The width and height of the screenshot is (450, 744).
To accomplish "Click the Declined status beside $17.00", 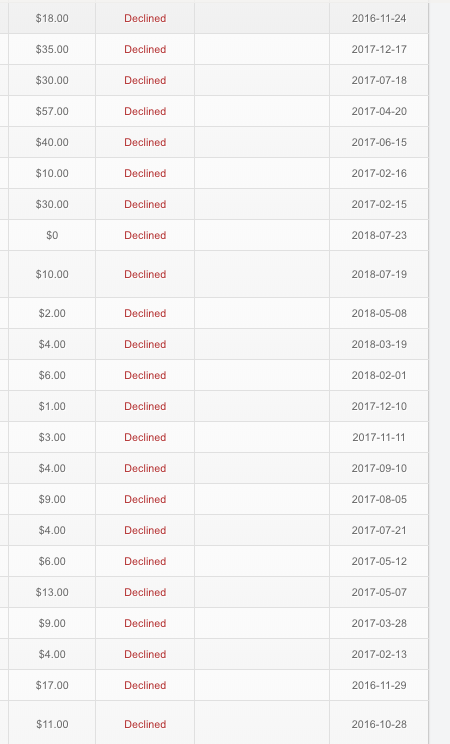I will tap(145, 685).
